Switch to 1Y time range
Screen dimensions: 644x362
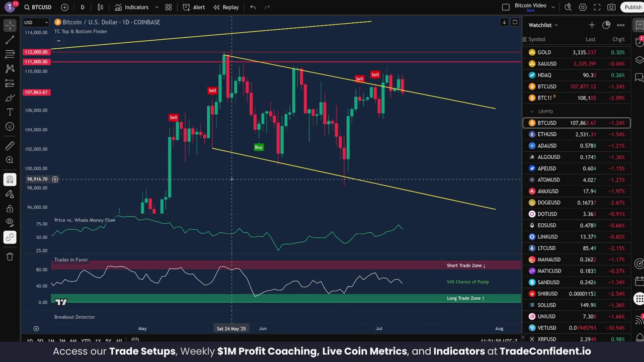(98, 341)
